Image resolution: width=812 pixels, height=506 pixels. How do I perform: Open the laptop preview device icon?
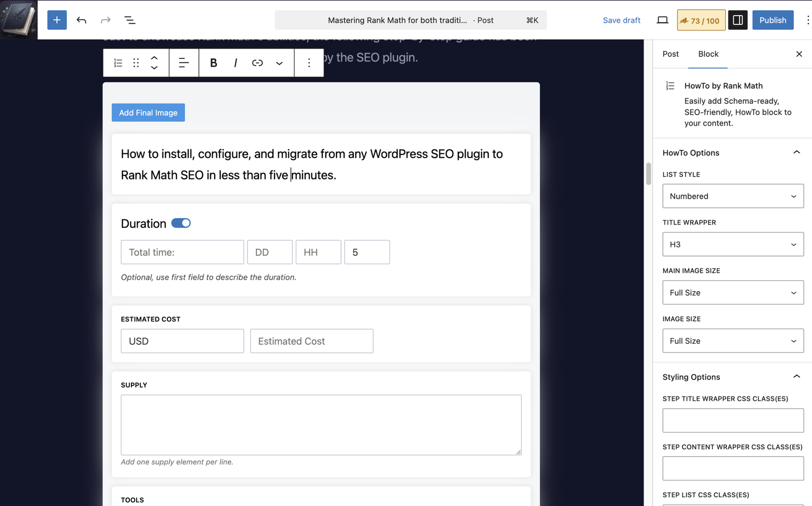662,20
